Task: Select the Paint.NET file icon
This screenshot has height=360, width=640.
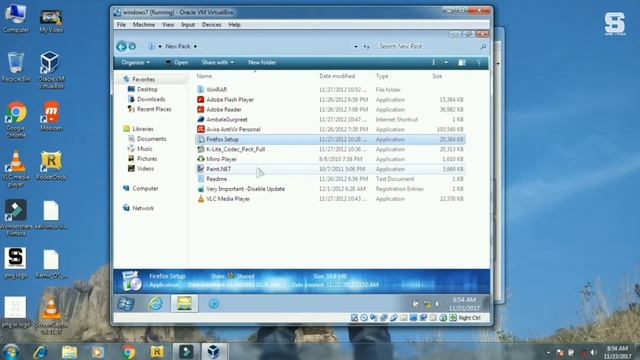Action: click(x=200, y=169)
